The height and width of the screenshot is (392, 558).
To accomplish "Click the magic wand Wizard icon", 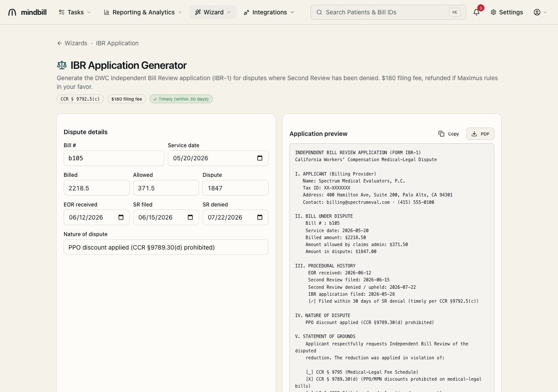I will tap(198, 12).
